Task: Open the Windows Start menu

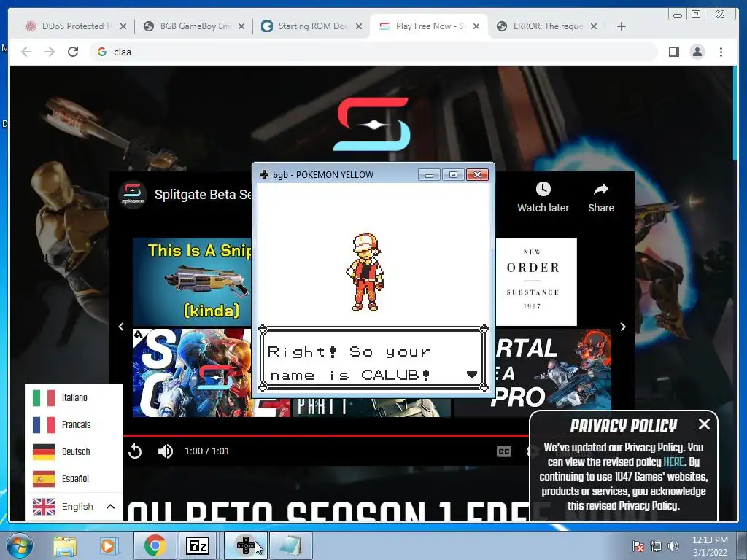Action: pyautogui.click(x=19, y=545)
